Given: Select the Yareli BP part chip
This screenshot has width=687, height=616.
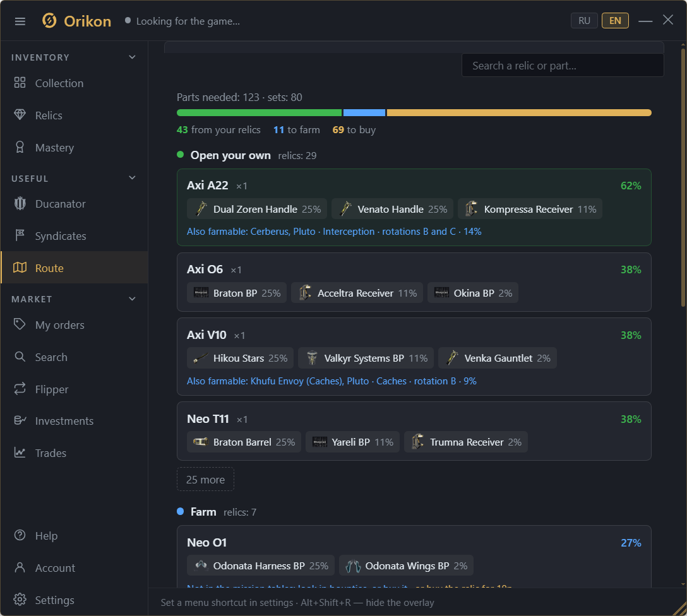Looking at the screenshot, I should (352, 442).
